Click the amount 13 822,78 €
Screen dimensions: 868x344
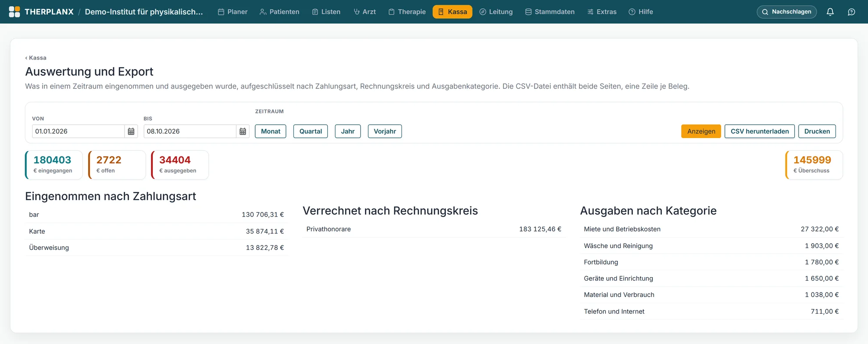(x=265, y=248)
